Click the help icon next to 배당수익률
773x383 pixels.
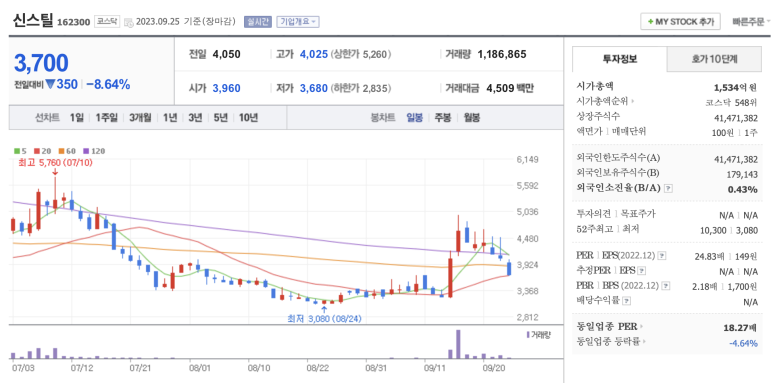pyautogui.click(x=626, y=300)
